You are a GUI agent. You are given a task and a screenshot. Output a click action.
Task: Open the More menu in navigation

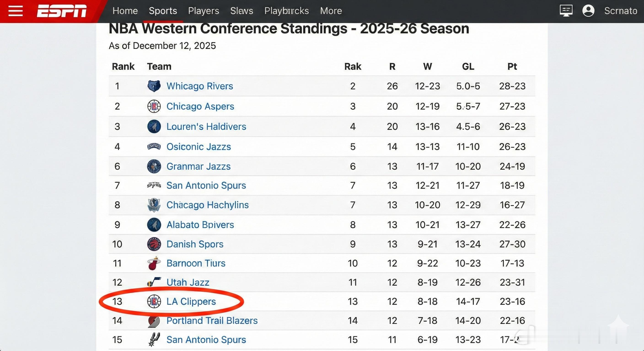[x=331, y=11]
